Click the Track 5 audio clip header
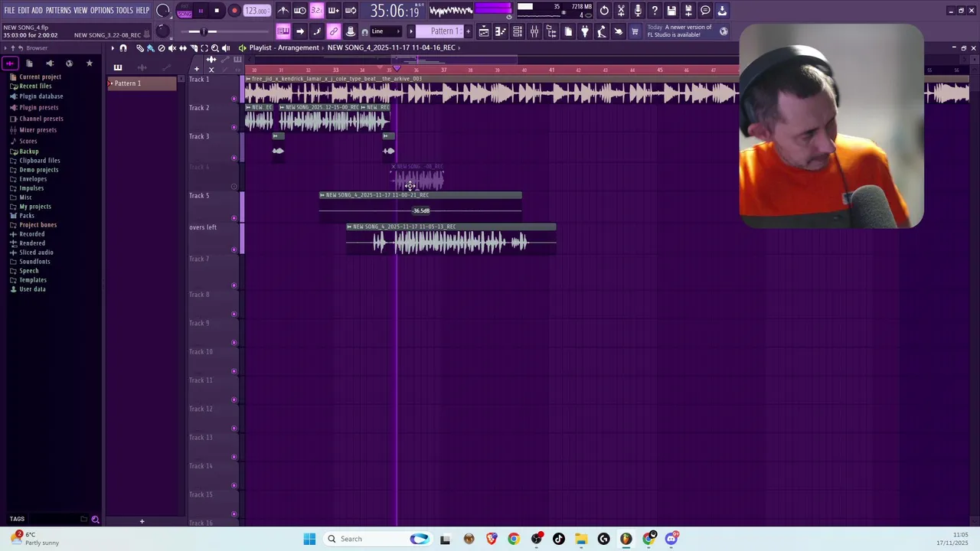980x551 pixels. (420, 195)
